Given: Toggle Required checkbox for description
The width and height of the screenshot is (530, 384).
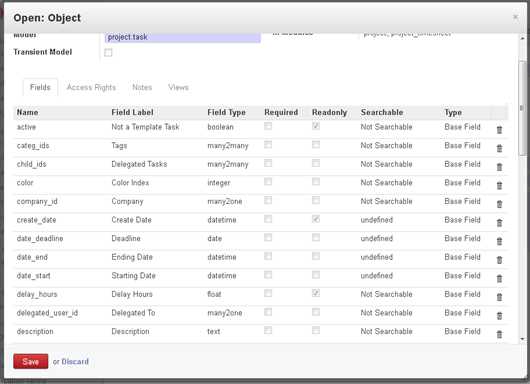Looking at the screenshot, I should (x=268, y=330).
